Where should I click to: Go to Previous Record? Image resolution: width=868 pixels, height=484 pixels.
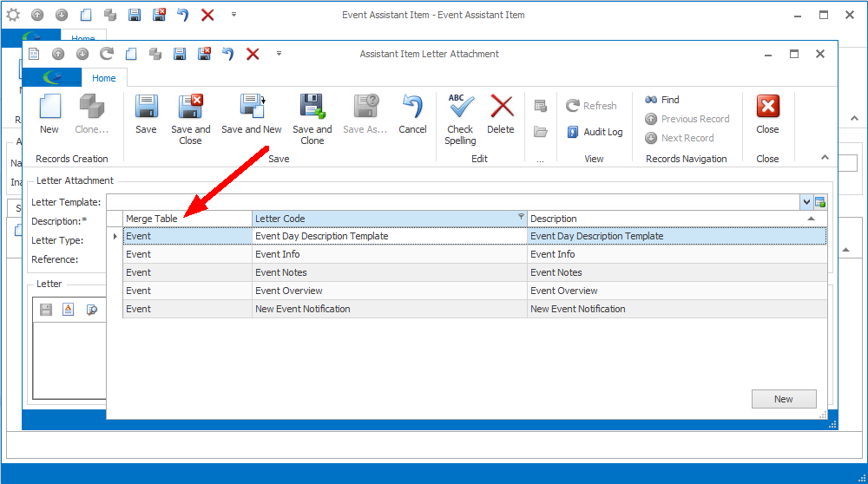click(687, 119)
